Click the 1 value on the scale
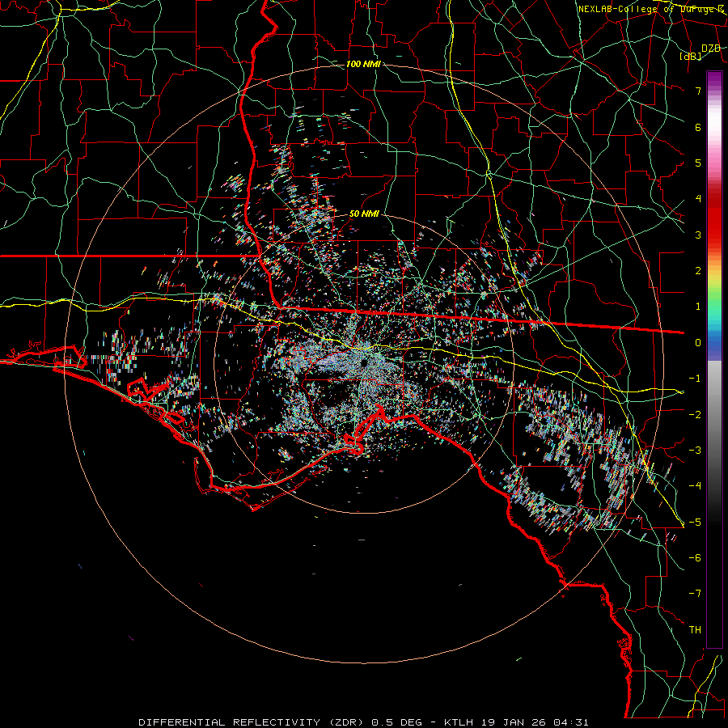The height and width of the screenshot is (728, 728). coord(698,307)
